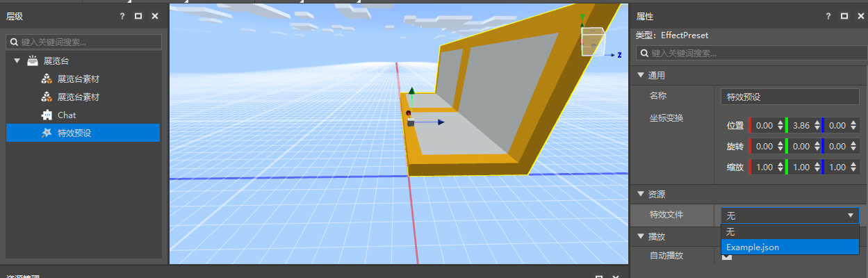Collapse the 展览台 tree node

(17, 61)
